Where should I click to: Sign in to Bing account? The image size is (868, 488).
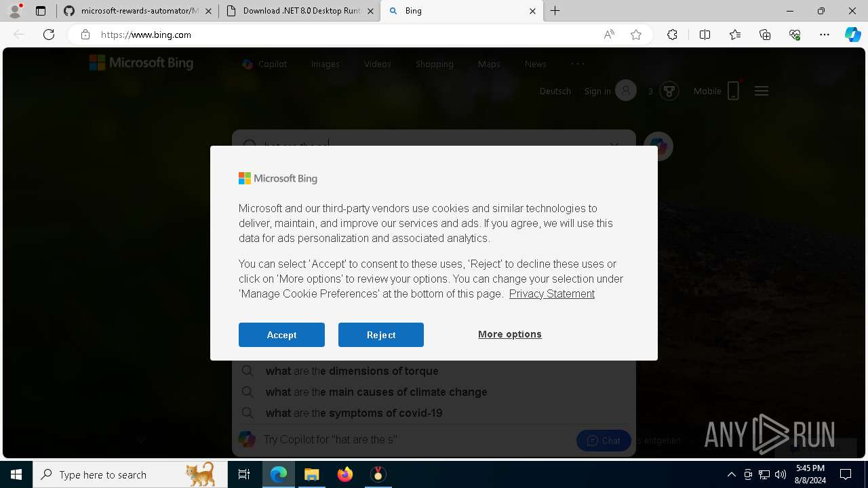(610, 91)
